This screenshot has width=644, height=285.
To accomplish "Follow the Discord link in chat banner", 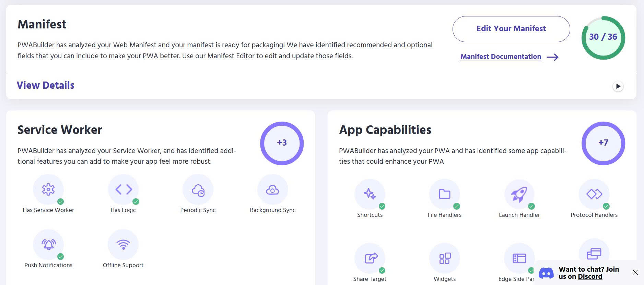I will pyautogui.click(x=590, y=277).
